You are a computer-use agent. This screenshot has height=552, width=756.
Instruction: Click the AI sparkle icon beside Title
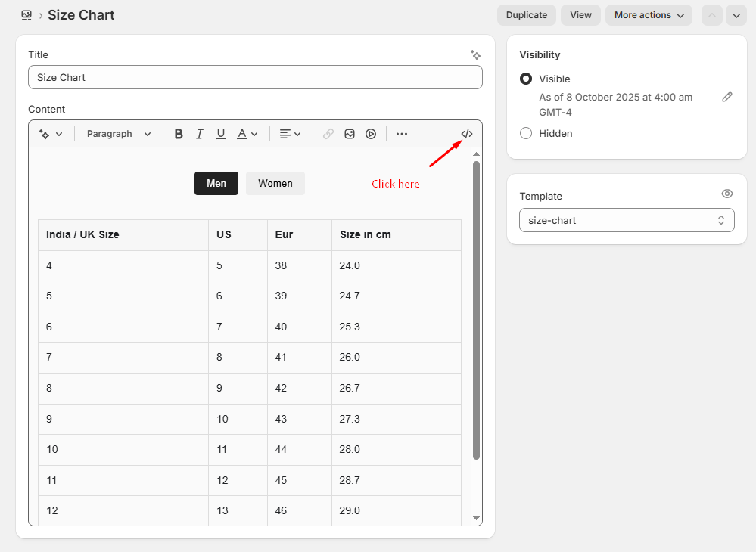[x=475, y=54]
